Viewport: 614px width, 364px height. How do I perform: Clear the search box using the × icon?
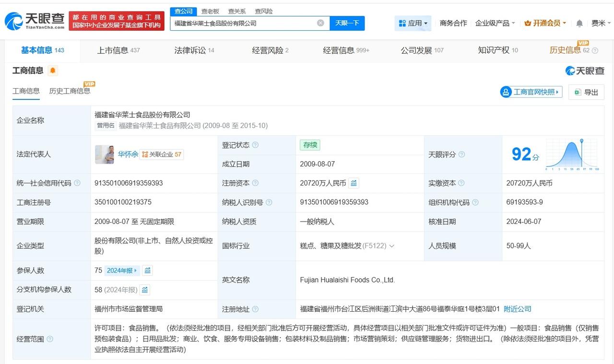320,23
